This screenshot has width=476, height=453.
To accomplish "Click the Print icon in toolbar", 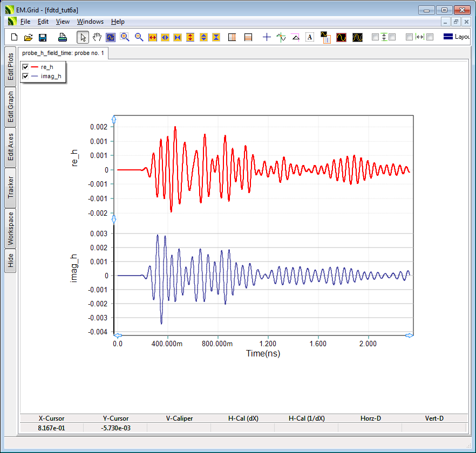I will point(62,37).
